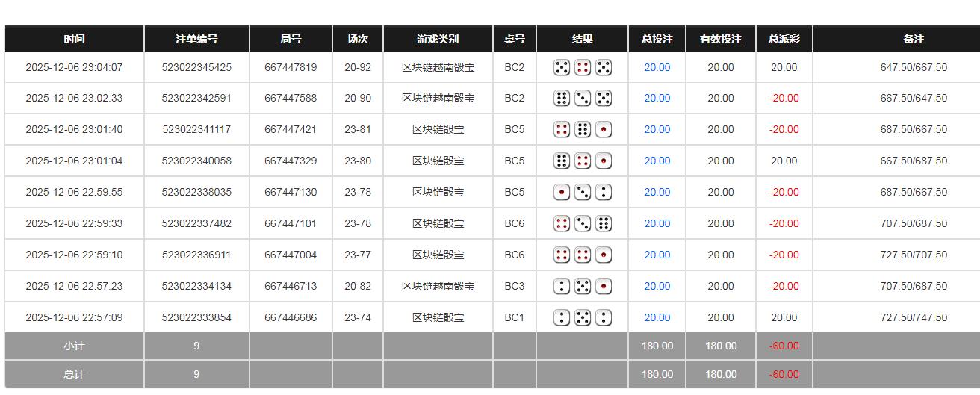Click the 备注 column header

914,39
